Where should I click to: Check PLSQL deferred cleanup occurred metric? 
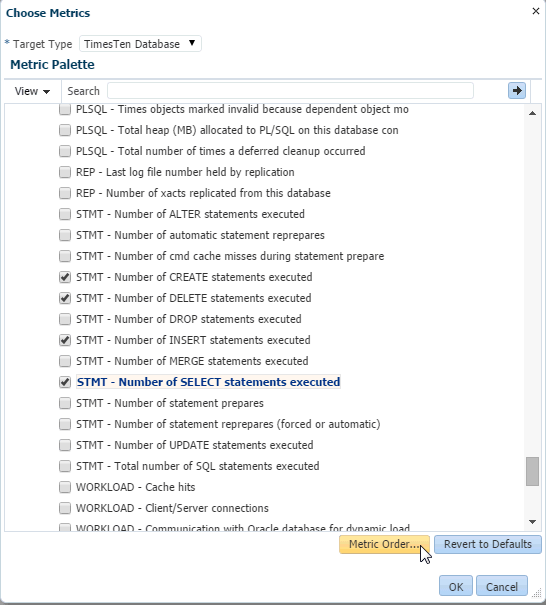pos(65,151)
